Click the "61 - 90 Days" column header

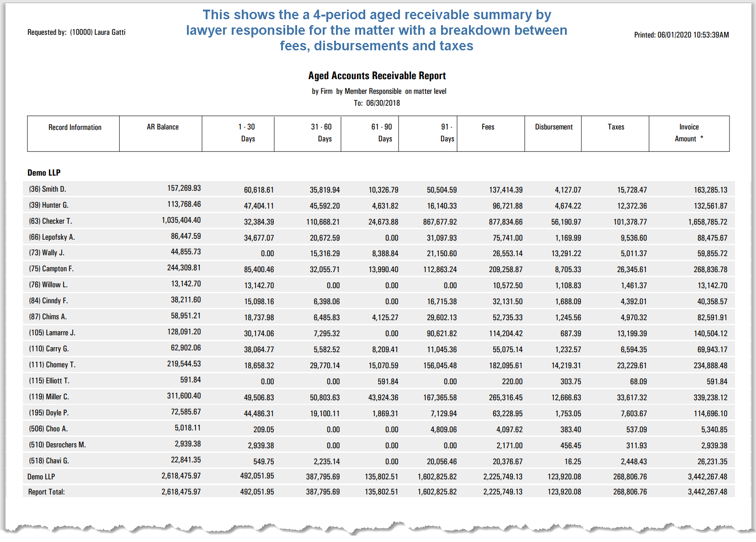(x=382, y=133)
